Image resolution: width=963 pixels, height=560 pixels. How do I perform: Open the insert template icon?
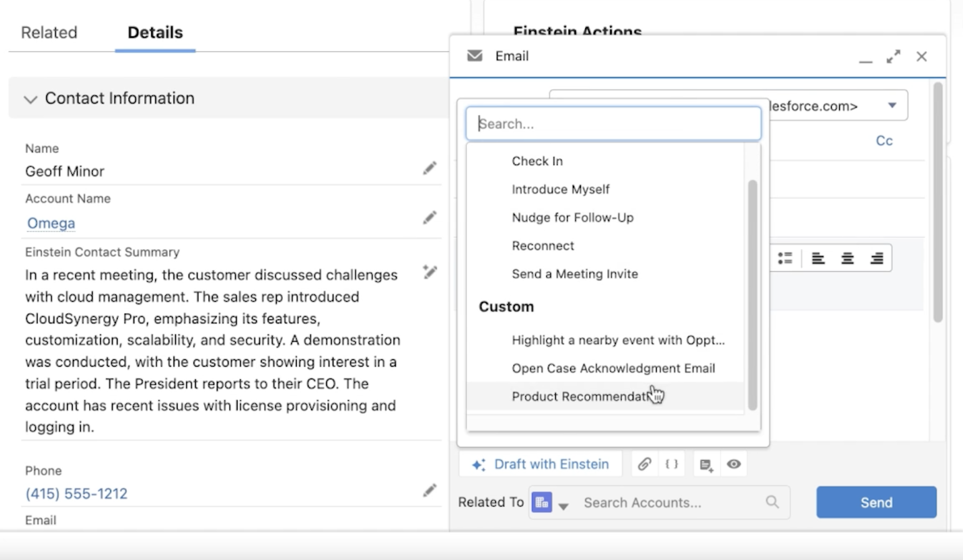706,465
